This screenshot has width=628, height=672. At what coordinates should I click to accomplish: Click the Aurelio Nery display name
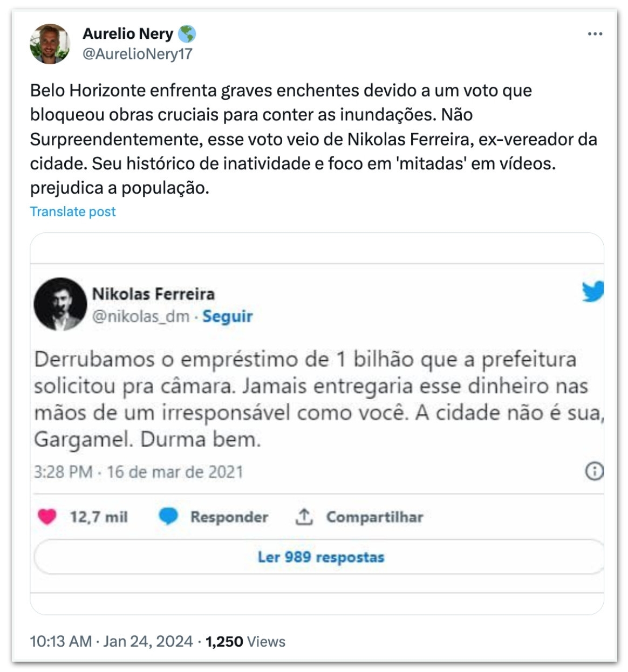128,34
